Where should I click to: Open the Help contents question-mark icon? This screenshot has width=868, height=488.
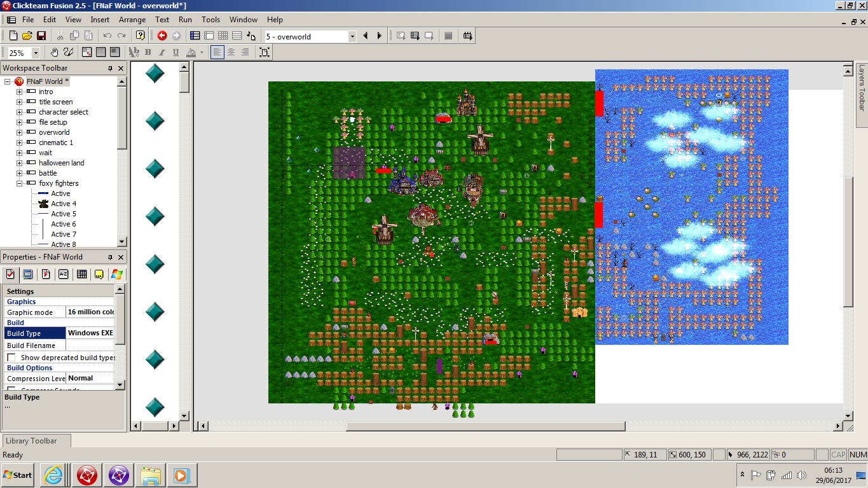click(141, 36)
